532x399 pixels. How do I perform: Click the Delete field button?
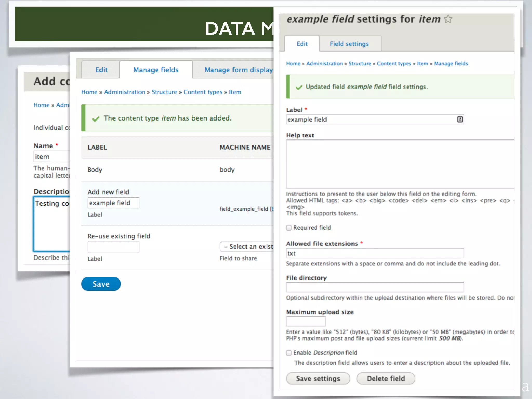click(x=386, y=378)
